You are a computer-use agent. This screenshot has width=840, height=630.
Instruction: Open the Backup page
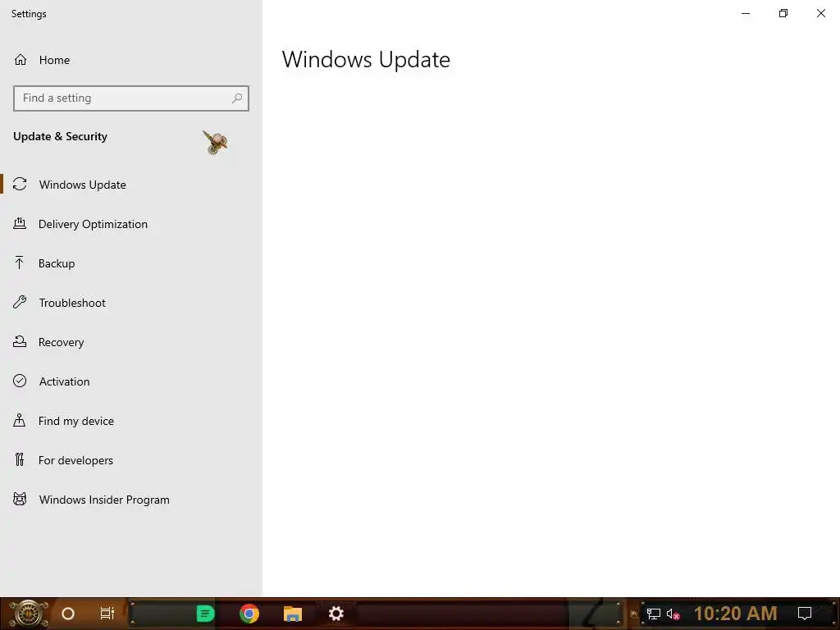point(131,263)
